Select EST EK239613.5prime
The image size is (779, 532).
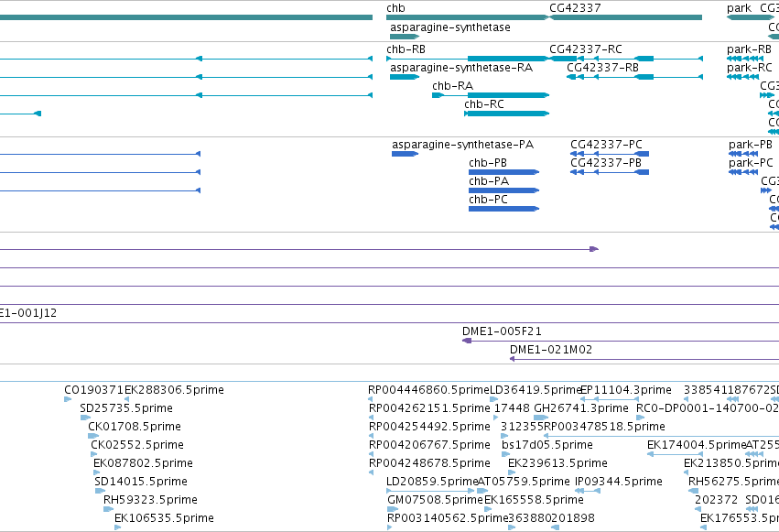512,472
